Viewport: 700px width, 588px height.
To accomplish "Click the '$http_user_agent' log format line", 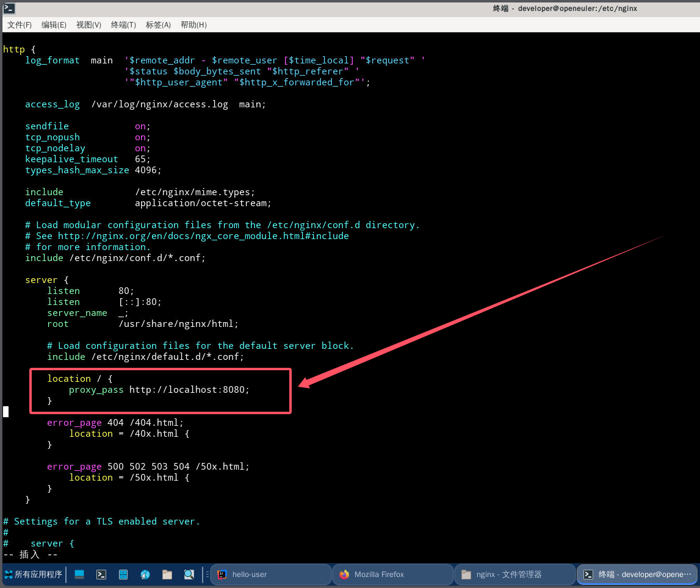I will [247, 82].
